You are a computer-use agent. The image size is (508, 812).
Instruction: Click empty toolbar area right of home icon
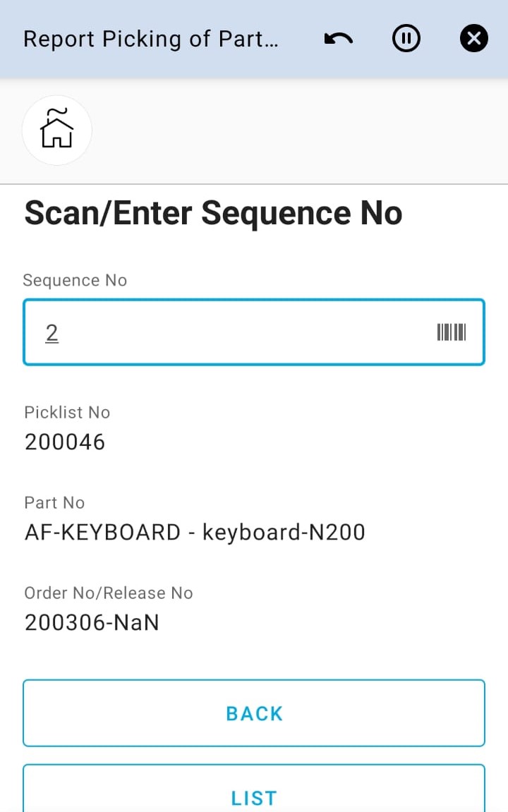pyautogui.click(x=296, y=131)
